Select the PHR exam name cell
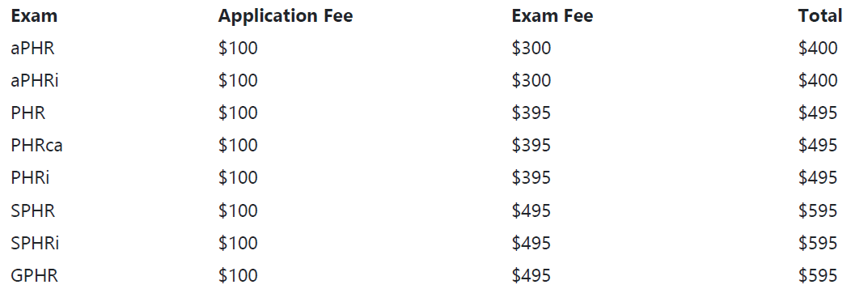 tap(28, 113)
